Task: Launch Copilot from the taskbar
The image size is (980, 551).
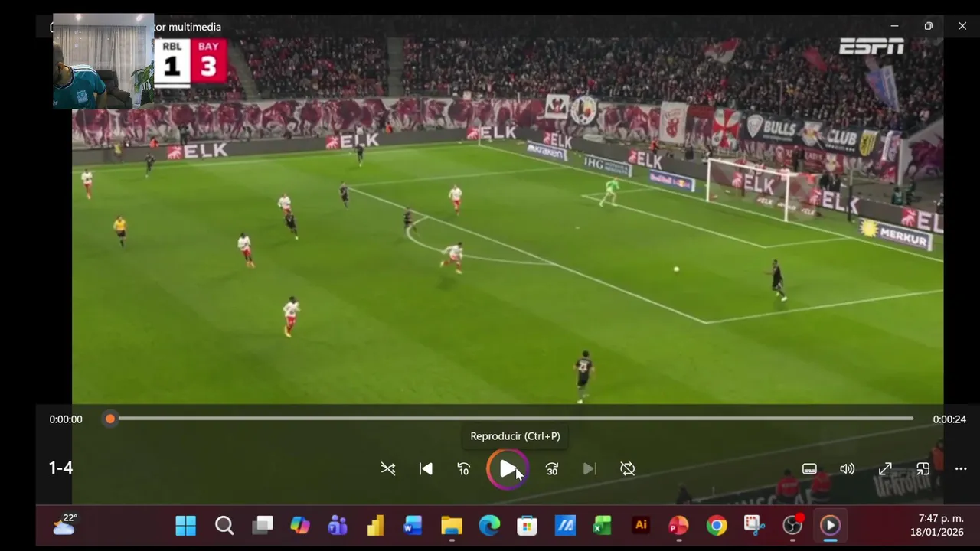Action: (x=299, y=526)
